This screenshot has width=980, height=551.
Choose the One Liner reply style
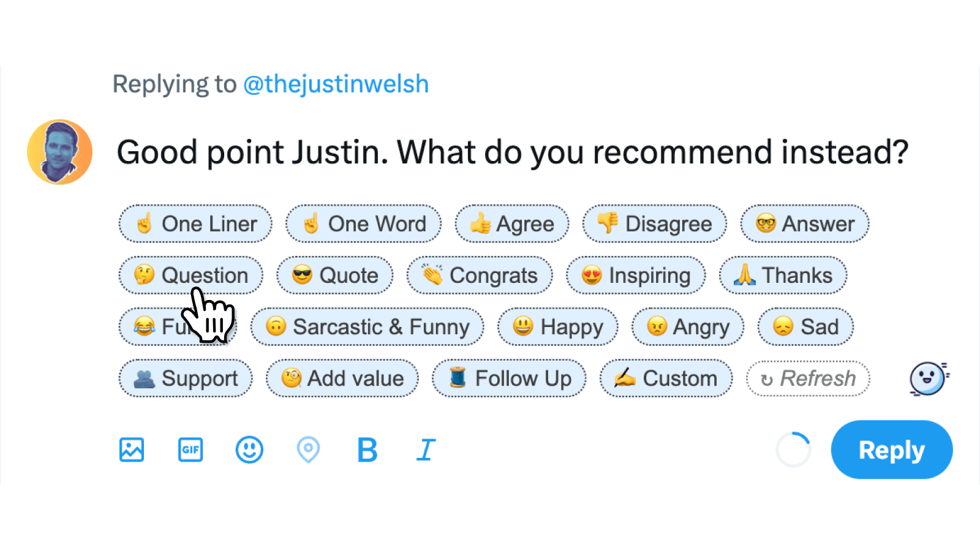(x=195, y=223)
